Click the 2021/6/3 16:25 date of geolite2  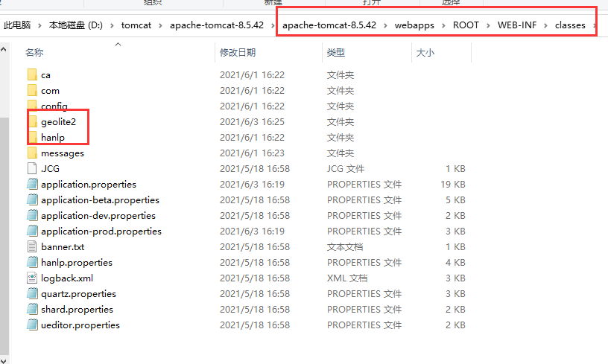(252, 121)
